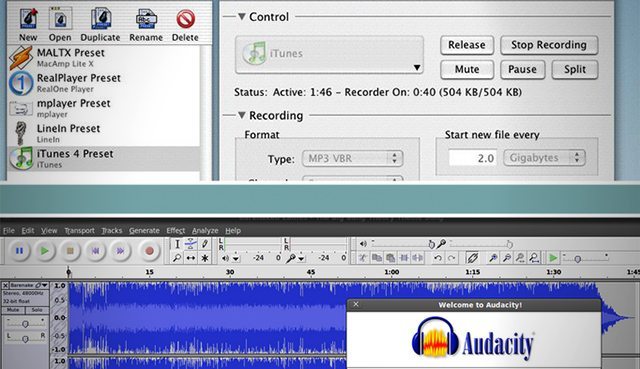
Task: Select the iTunes 4 Preset row
Action: click(x=104, y=158)
